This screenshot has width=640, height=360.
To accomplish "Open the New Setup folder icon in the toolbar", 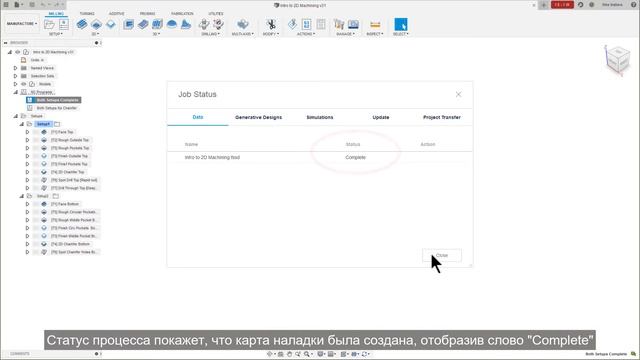I will pos(49,24).
